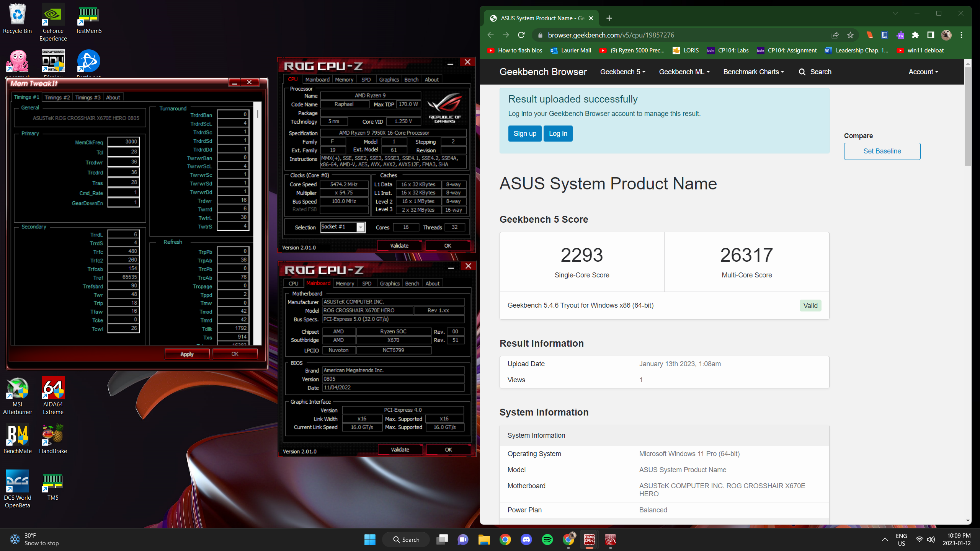Image resolution: width=980 pixels, height=551 pixels.
Task: Click the Windows Start button on the taskbar
Action: 370,540
